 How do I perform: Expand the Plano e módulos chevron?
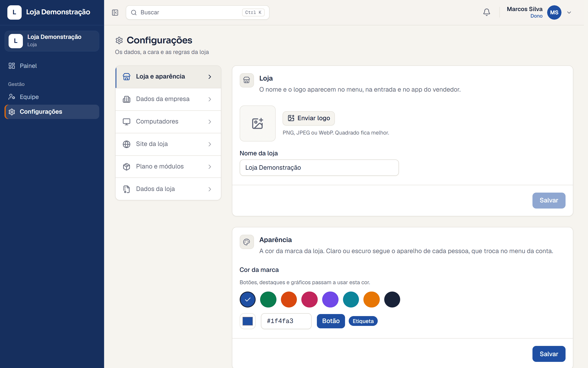(210, 167)
